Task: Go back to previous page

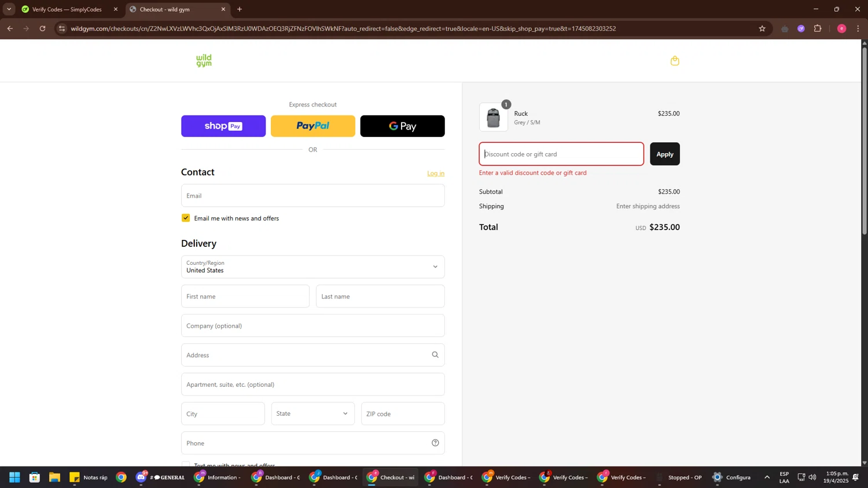Action: pos(10,28)
